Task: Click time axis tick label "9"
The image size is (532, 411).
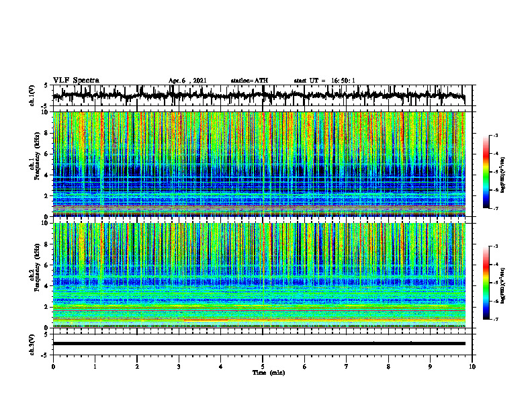Action: click(x=430, y=367)
